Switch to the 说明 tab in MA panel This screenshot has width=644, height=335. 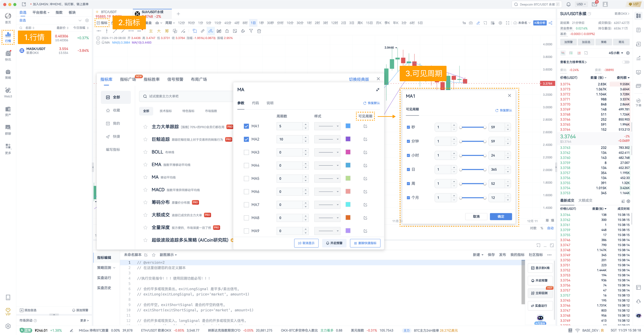[x=270, y=103]
